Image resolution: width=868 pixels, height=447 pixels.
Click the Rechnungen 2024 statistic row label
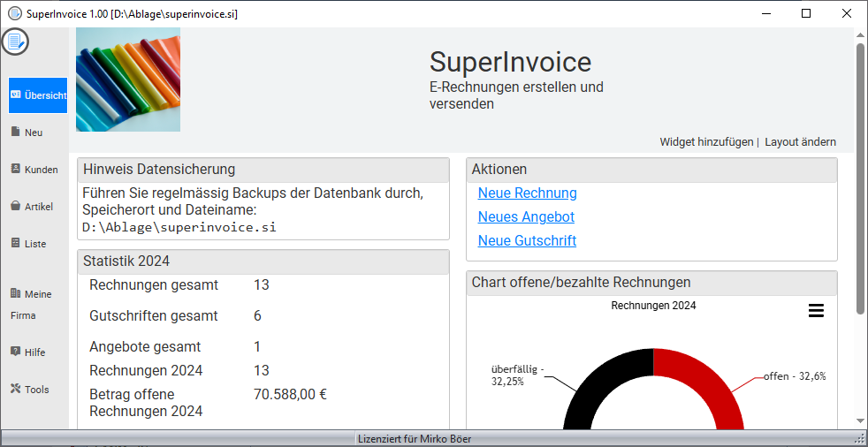[x=146, y=370]
